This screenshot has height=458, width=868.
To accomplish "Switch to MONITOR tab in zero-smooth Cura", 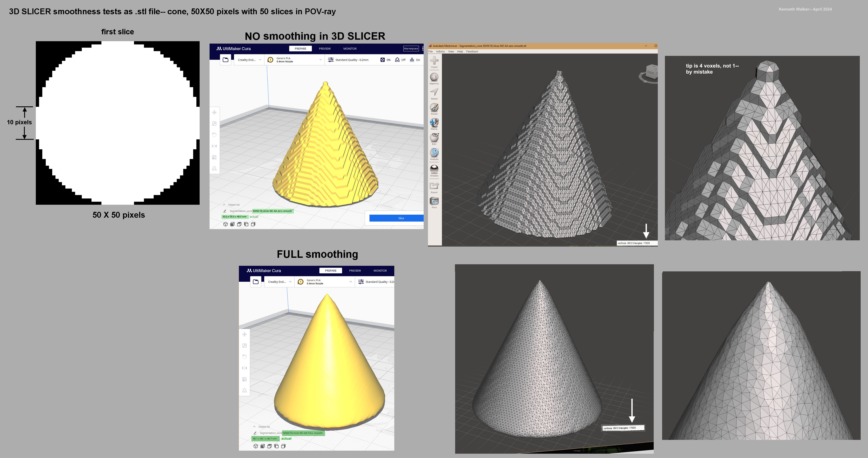I will (x=350, y=49).
